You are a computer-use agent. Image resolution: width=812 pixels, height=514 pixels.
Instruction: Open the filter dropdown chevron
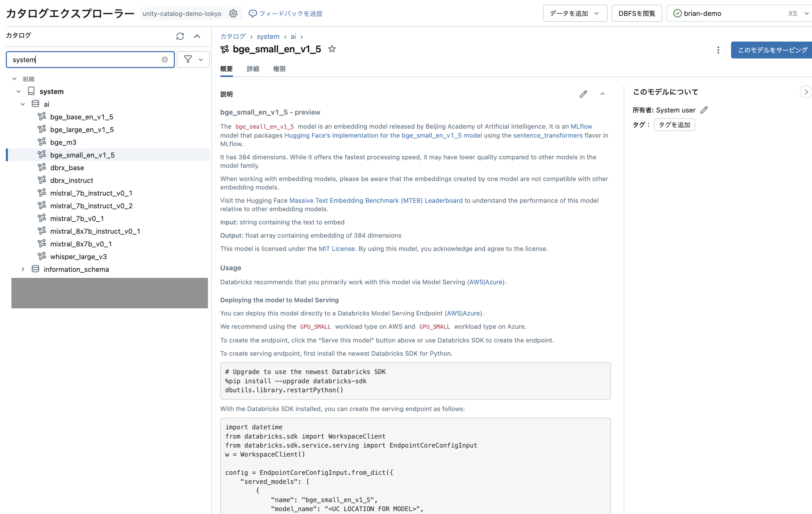coord(201,60)
